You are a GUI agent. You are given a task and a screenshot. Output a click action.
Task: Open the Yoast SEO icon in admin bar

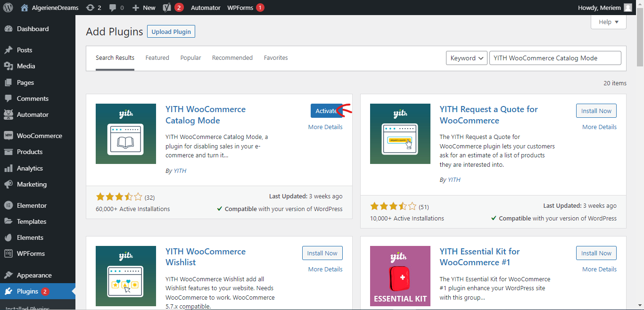(x=166, y=8)
